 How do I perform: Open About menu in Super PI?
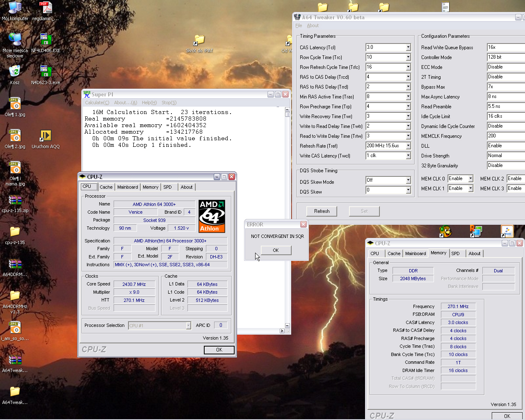[126, 103]
